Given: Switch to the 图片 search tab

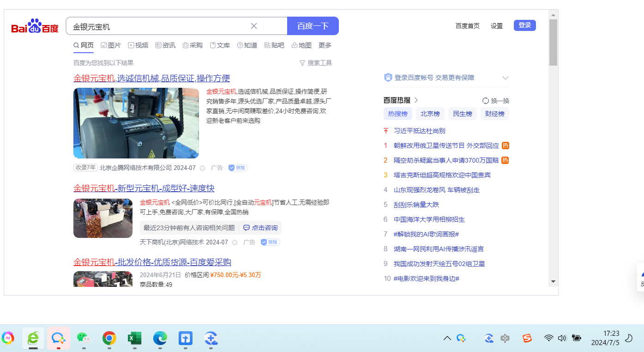Looking at the screenshot, I should [111, 45].
